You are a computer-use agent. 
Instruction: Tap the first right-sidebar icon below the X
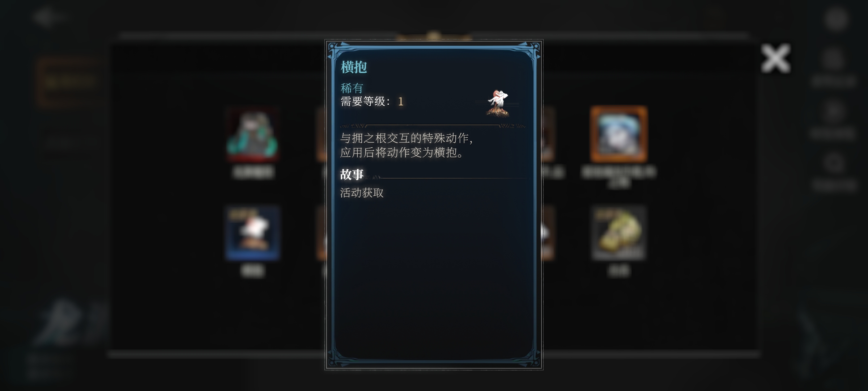click(833, 59)
